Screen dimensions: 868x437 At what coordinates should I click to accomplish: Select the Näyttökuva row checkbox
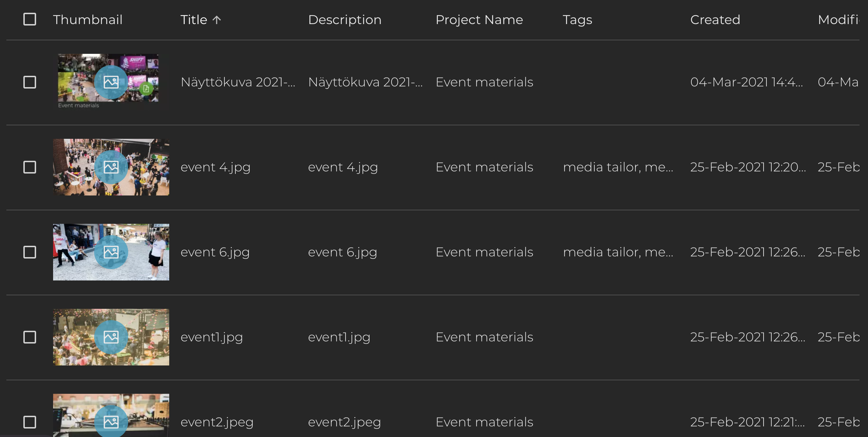pyautogui.click(x=30, y=82)
